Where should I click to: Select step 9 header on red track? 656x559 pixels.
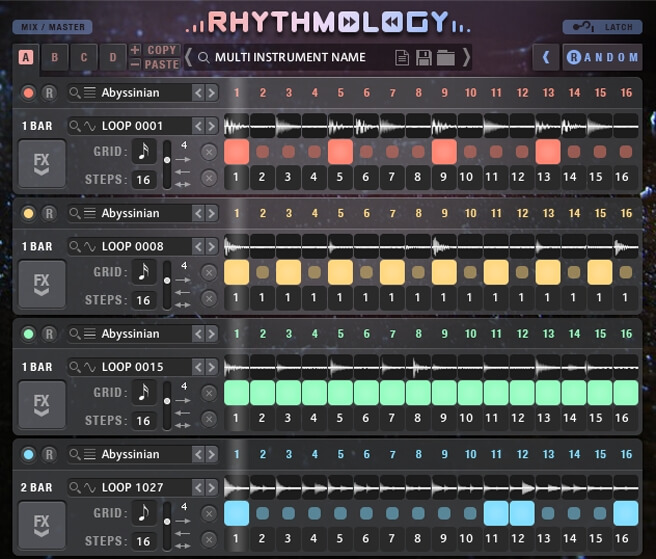[x=444, y=93]
